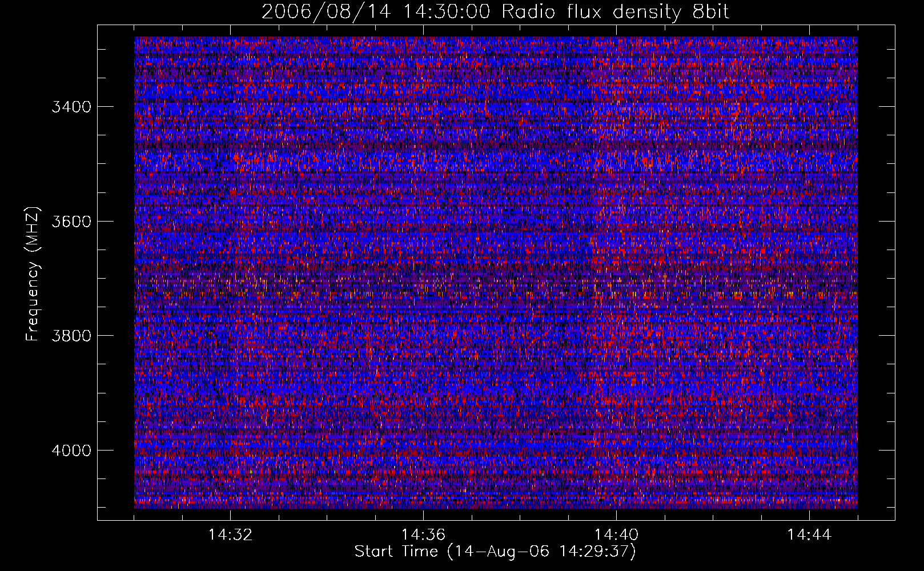Click the 14:32 time tick label
Image resolution: width=924 pixels, height=571 pixels.
[231, 535]
